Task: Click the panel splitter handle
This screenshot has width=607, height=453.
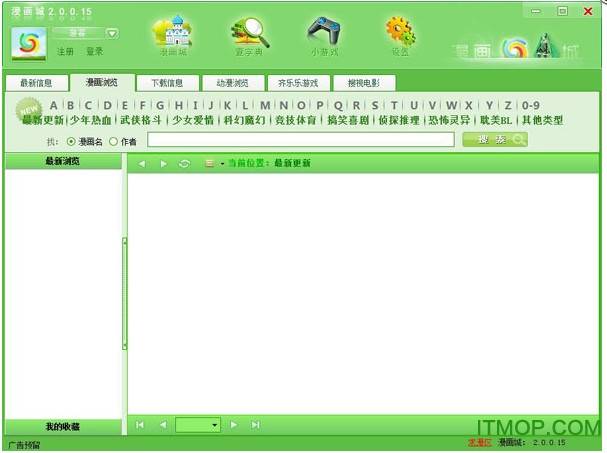Action: (124, 290)
